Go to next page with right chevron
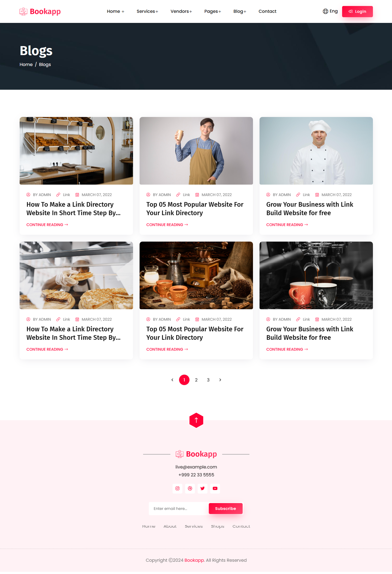392x574 pixels. pyautogui.click(x=220, y=380)
